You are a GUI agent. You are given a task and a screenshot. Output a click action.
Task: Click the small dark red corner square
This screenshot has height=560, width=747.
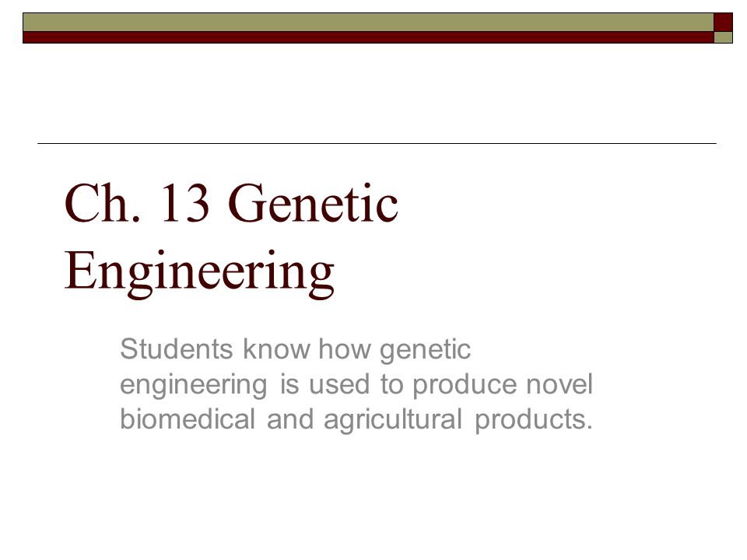coord(723,23)
